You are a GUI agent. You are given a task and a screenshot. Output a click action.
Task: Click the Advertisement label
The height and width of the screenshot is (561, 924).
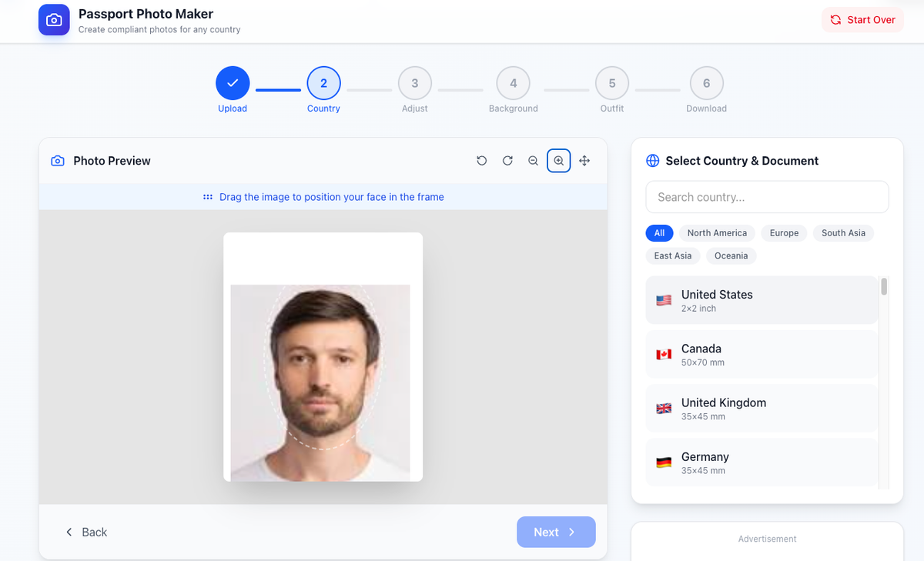(x=767, y=539)
